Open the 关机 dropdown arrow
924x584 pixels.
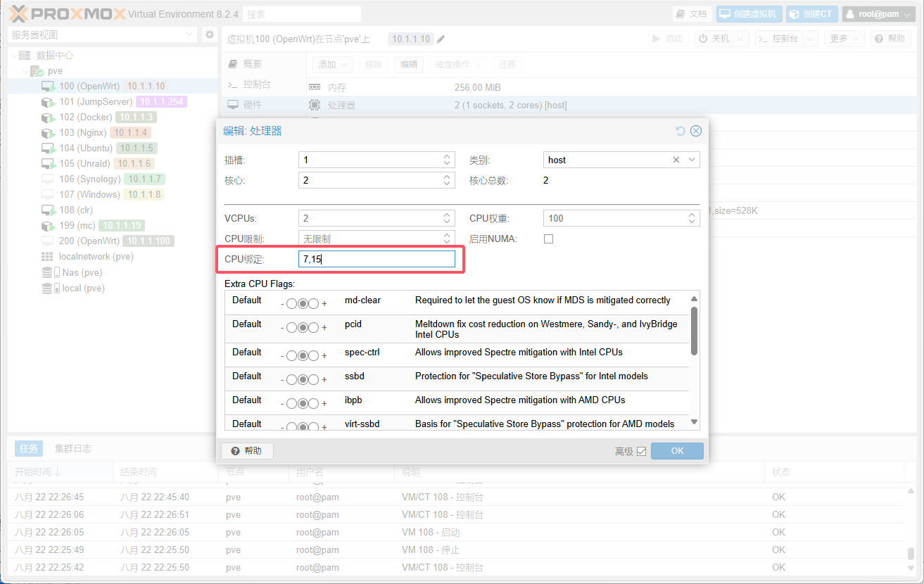coord(742,39)
